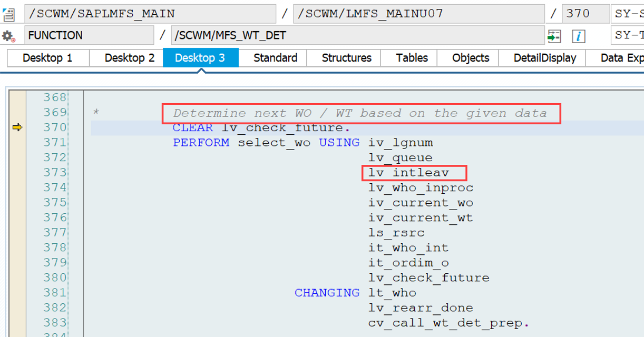Click the CHANGING keyword on line 381
Screen dimensions: 644x337
click(x=327, y=293)
